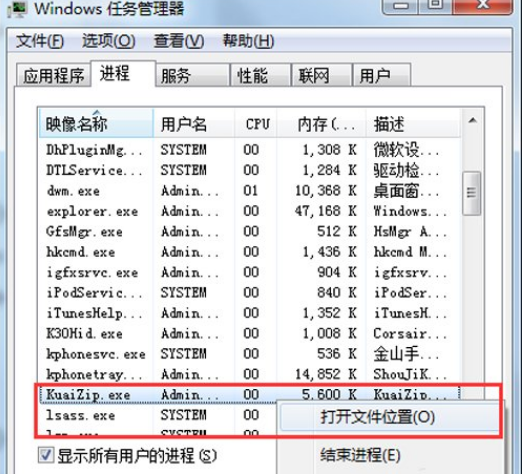Select the iTunesHelp... process
Viewport: 527px width, 474px height.
point(249,313)
